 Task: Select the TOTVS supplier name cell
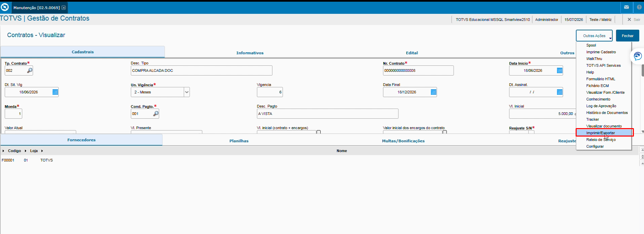pos(46,160)
